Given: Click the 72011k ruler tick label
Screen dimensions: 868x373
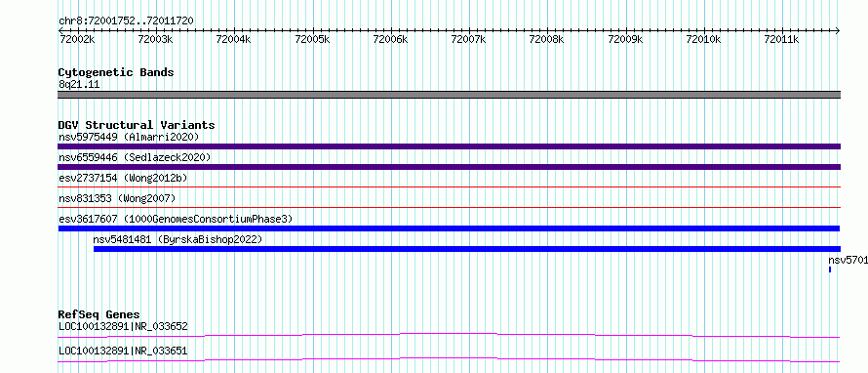Looking at the screenshot, I should 781,39.
